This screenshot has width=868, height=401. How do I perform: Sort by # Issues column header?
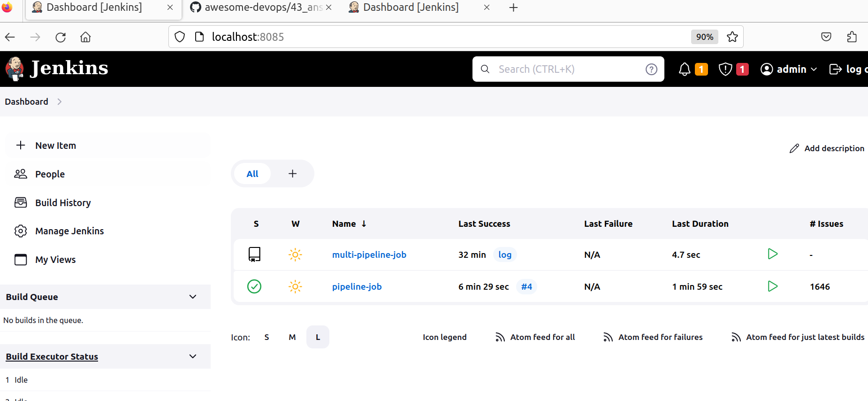[x=826, y=224]
